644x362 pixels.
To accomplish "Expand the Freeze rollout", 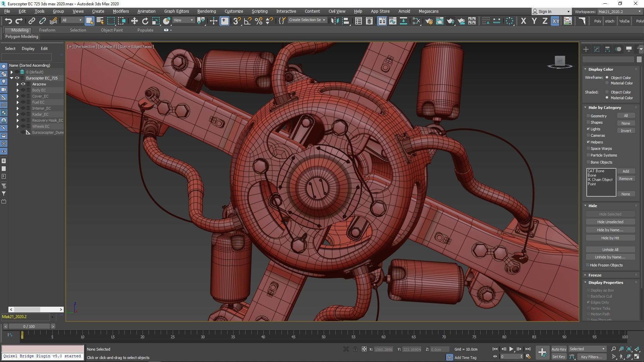I will point(594,275).
